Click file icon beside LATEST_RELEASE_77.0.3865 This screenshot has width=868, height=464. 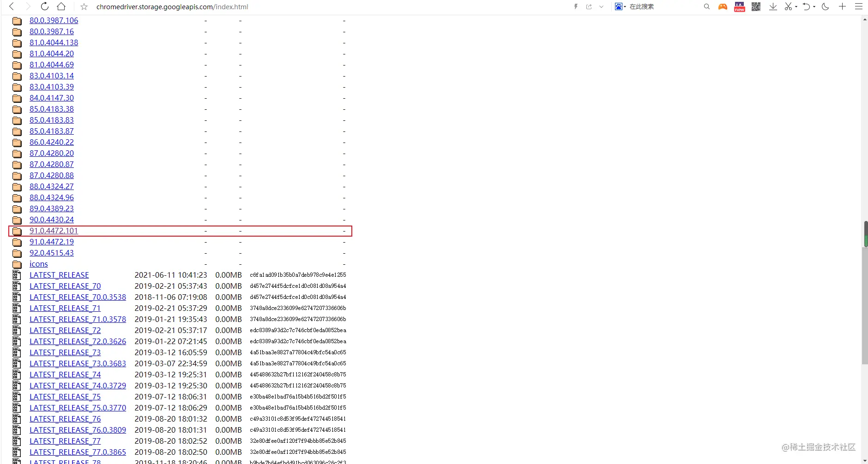pyautogui.click(x=17, y=452)
